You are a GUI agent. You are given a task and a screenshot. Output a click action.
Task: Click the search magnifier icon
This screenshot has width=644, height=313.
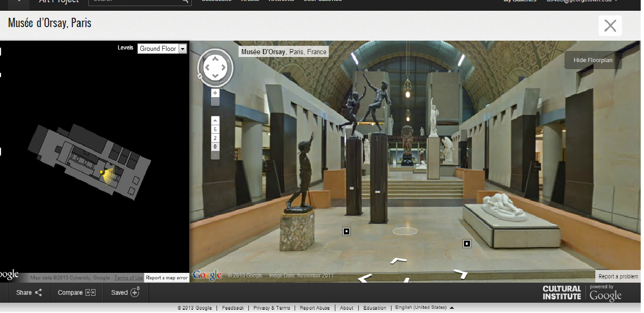pos(186,1)
